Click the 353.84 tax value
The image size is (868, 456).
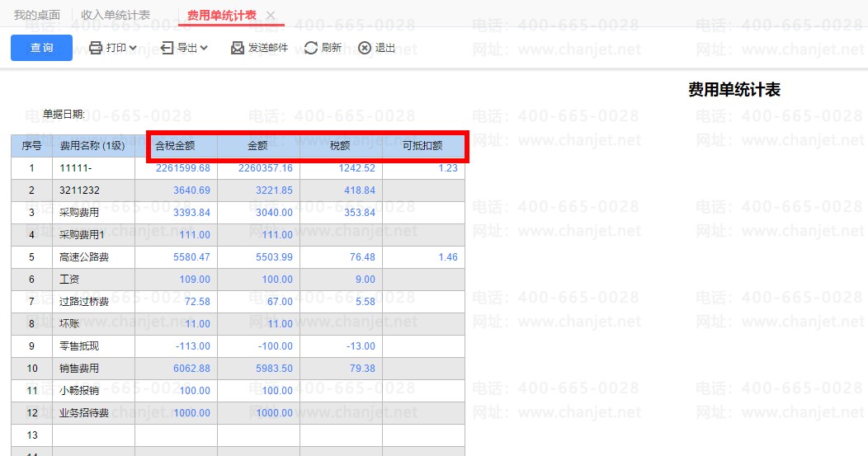point(359,213)
